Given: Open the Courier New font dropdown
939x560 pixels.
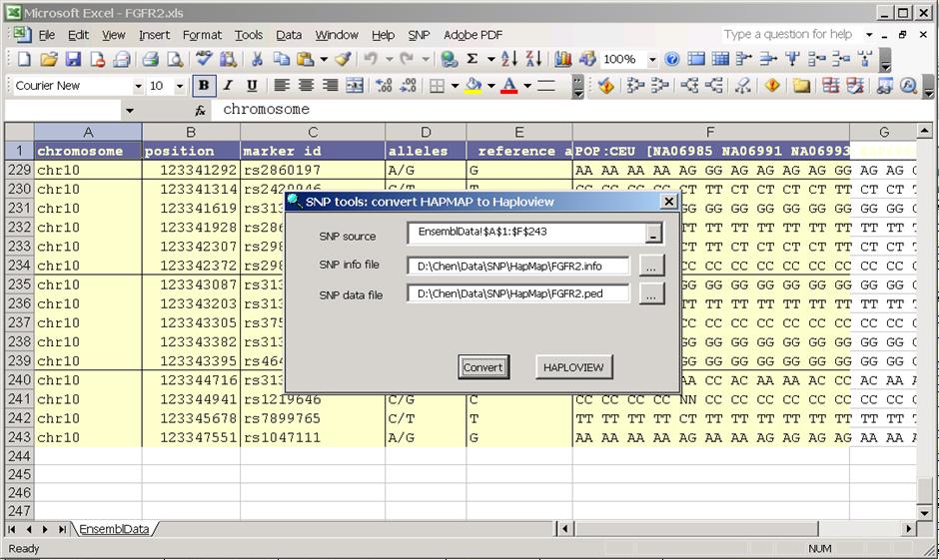Looking at the screenshot, I should (138, 86).
